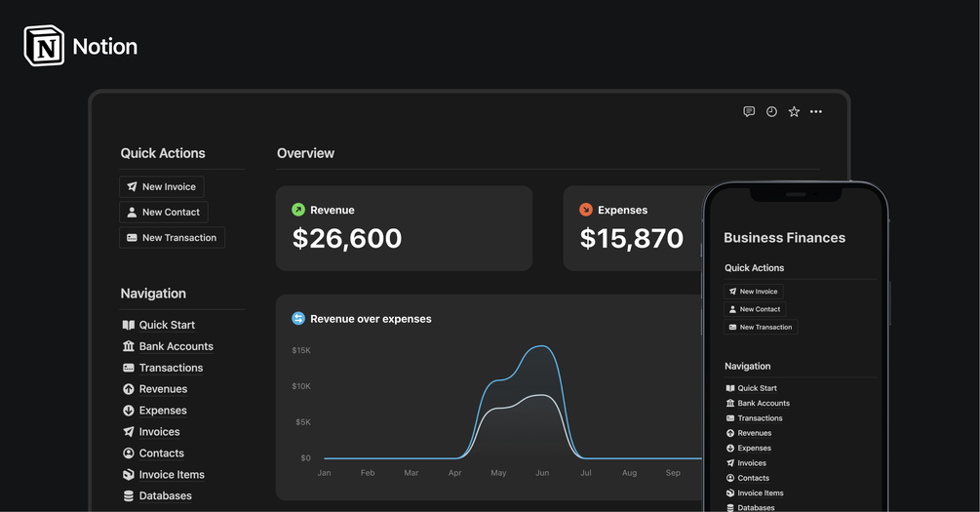
Task: Click the Notion logo icon
Action: point(44,46)
